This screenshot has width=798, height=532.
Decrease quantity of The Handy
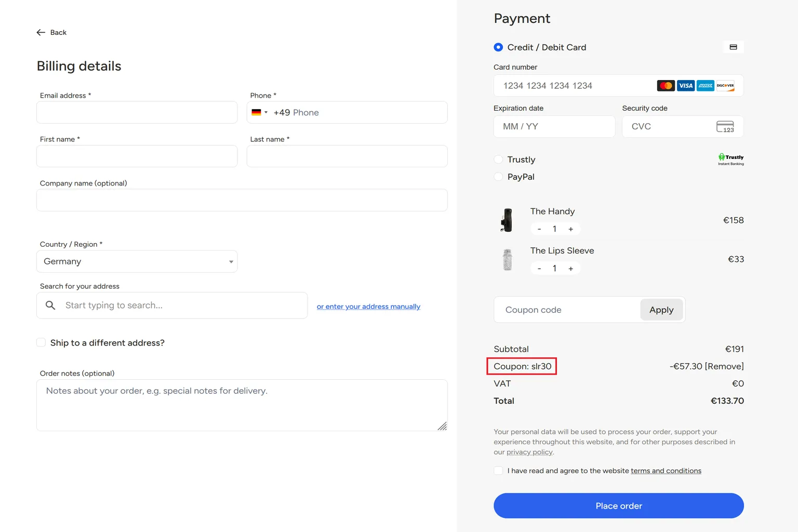[x=539, y=229]
